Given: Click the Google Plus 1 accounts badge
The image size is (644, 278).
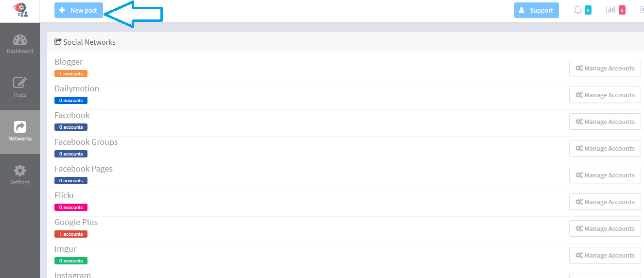Looking at the screenshot, I should (71, 234).
